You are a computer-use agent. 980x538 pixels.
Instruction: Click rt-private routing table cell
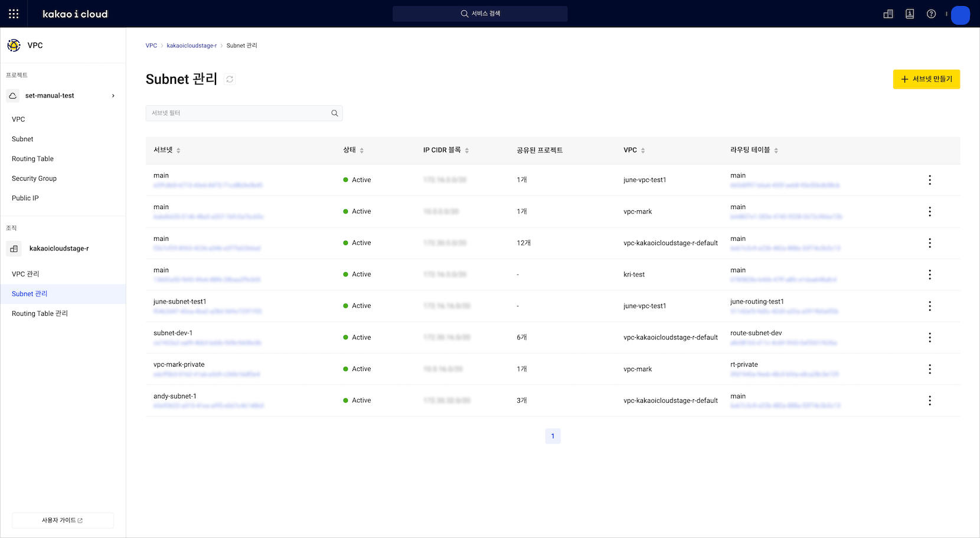coord(744,365)
